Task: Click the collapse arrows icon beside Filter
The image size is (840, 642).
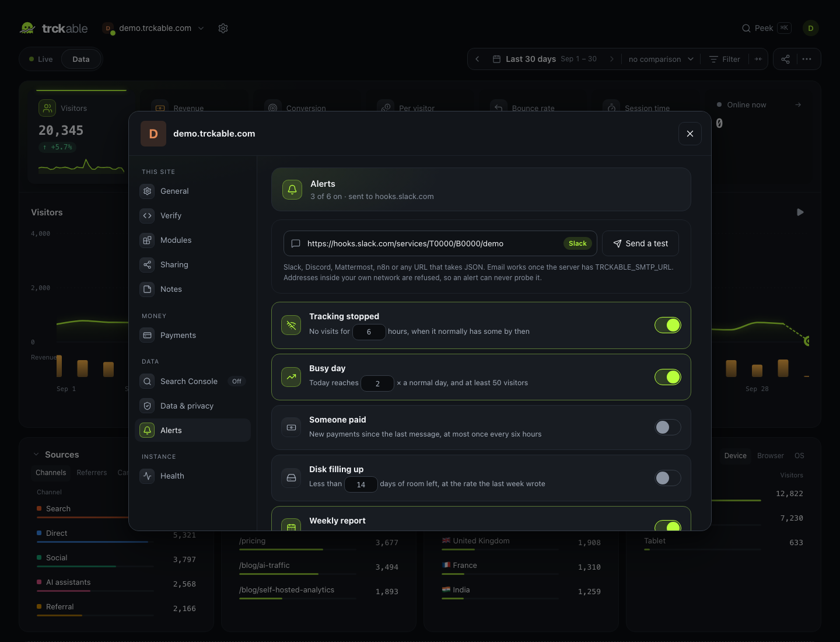Action: click(758, 59)
